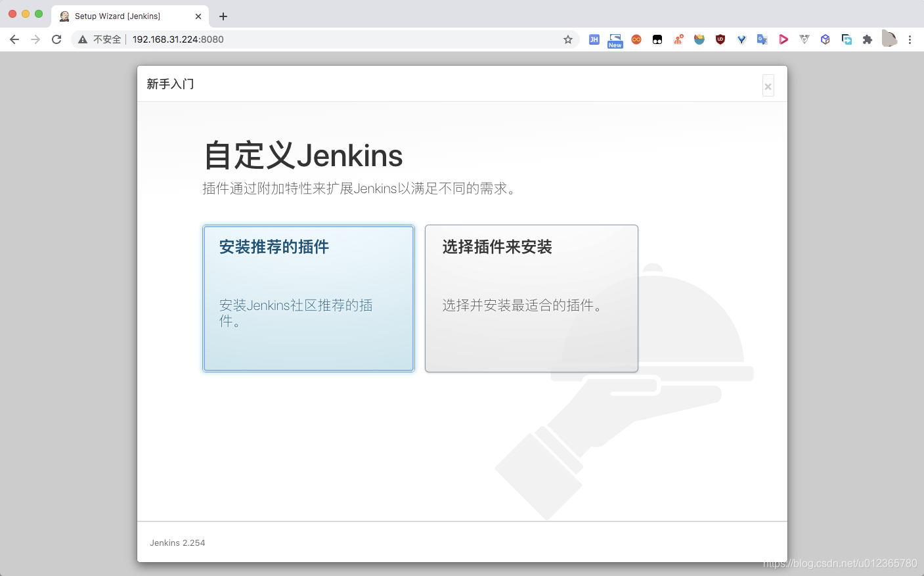This screenshot has width=924, height=576.
Task: Open the orange infinity extension
Action: [636, 39]
